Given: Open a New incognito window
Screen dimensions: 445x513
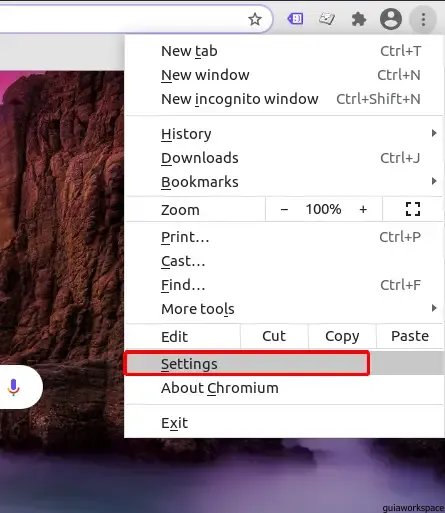Looking at the screenshot, I should click(284, 99).
